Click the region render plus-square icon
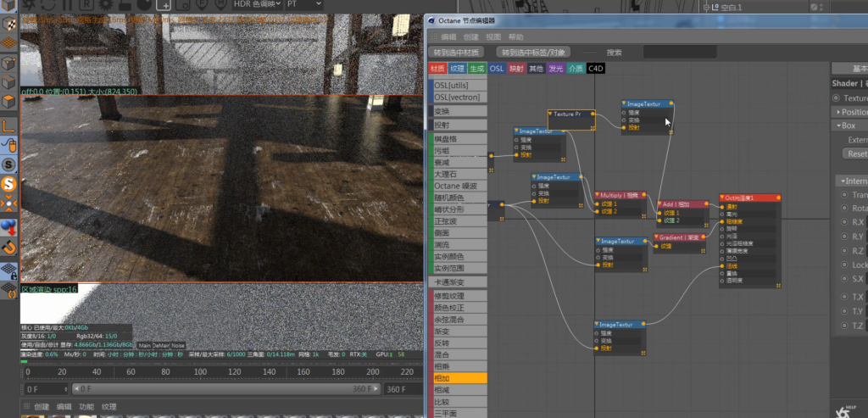This screenshot has width=868, height=418. tap(164, 4)
